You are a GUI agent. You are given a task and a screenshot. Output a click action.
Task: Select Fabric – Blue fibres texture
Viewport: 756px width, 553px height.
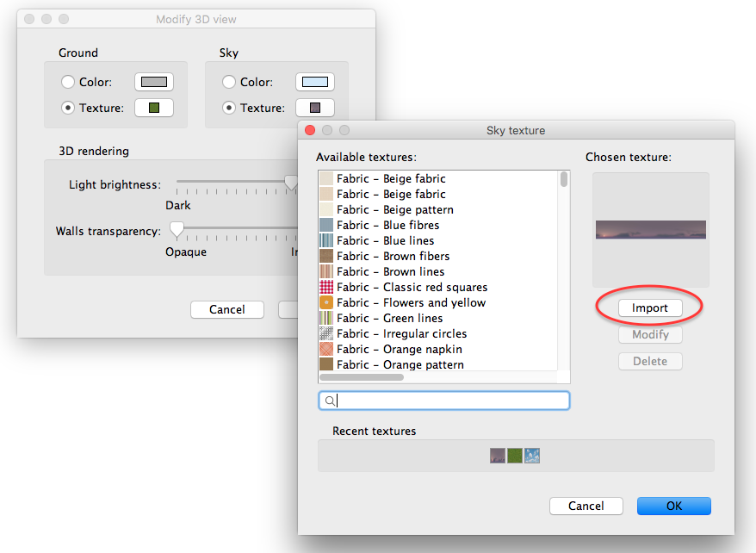pos(387,225)
